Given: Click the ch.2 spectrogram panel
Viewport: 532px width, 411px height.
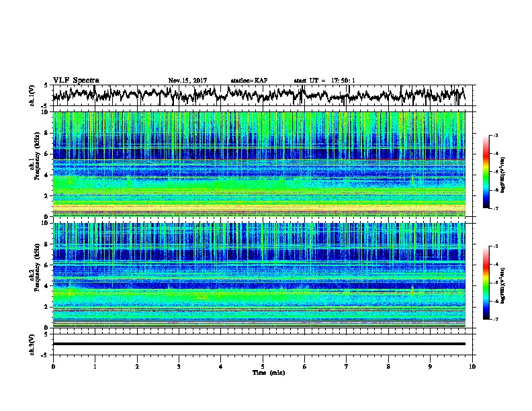Looking at the screenshot, I should click(259, 275).
